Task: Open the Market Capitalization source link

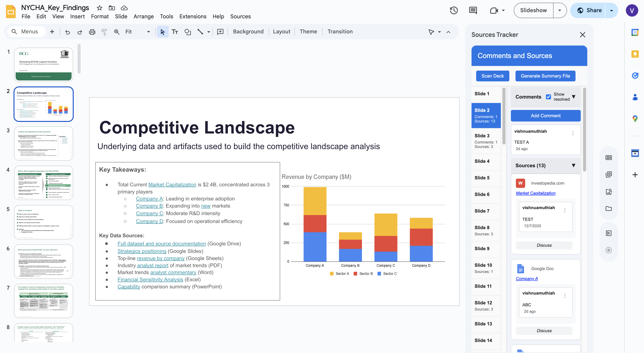Action: 536,193
